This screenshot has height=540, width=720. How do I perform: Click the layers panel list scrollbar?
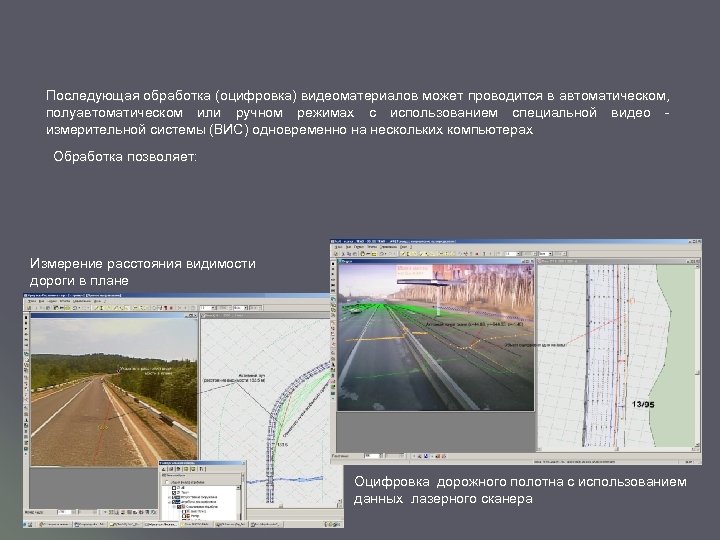pos(238,503)
